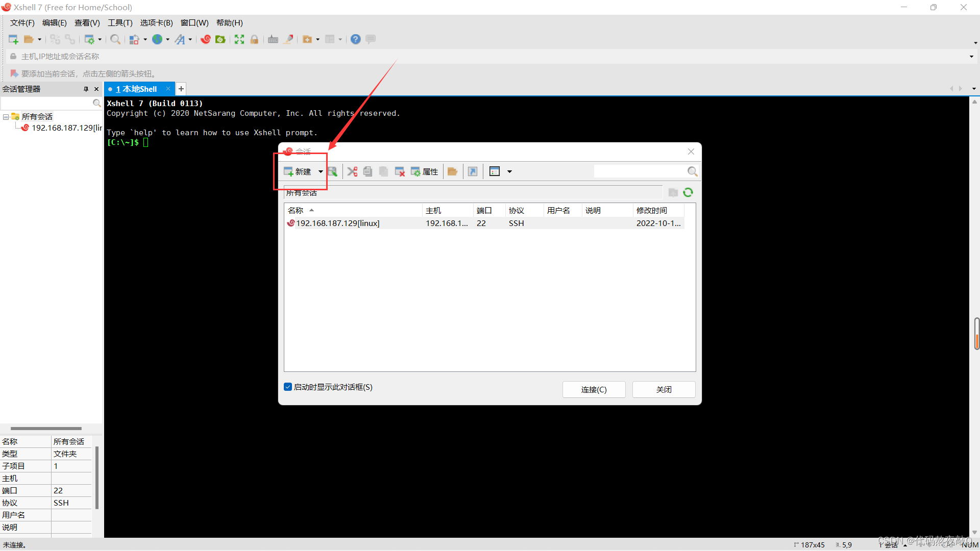Create a new session from the main toolbar

coord(13,39)
